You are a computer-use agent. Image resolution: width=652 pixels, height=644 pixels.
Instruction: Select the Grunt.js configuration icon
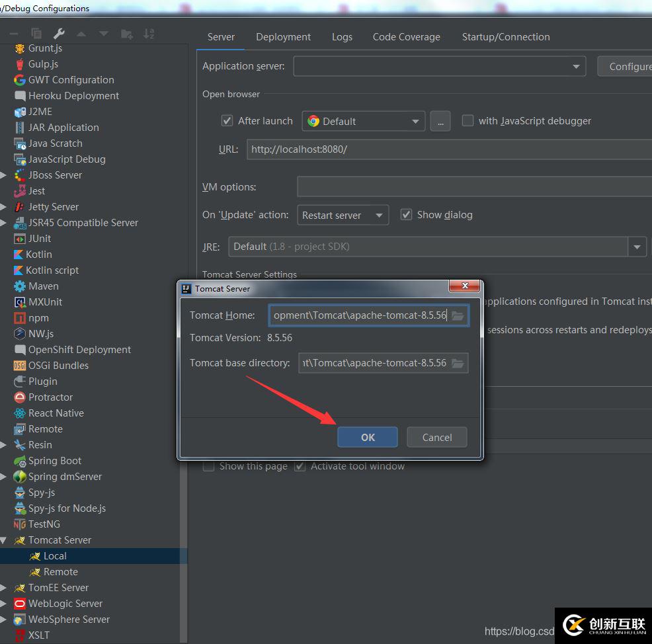point(20,49)
